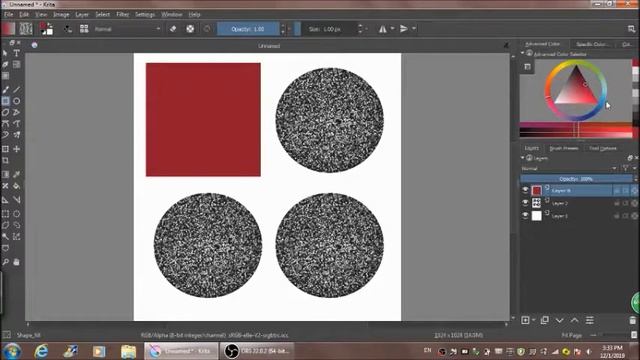Hide Layer 2 with the eye icon
Viewport: 640px width, 360px height.
point(525,203)
